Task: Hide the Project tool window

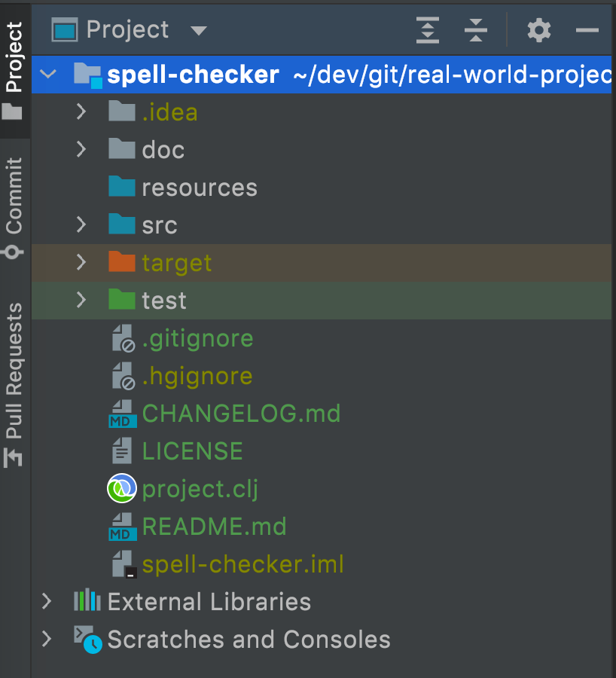Action: click(x=587, y=30)
